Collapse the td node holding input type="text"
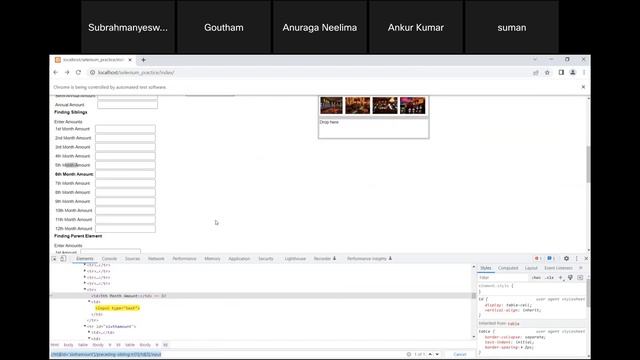The height and width of the screenshot is (360, 640). [x=89, y=302]
